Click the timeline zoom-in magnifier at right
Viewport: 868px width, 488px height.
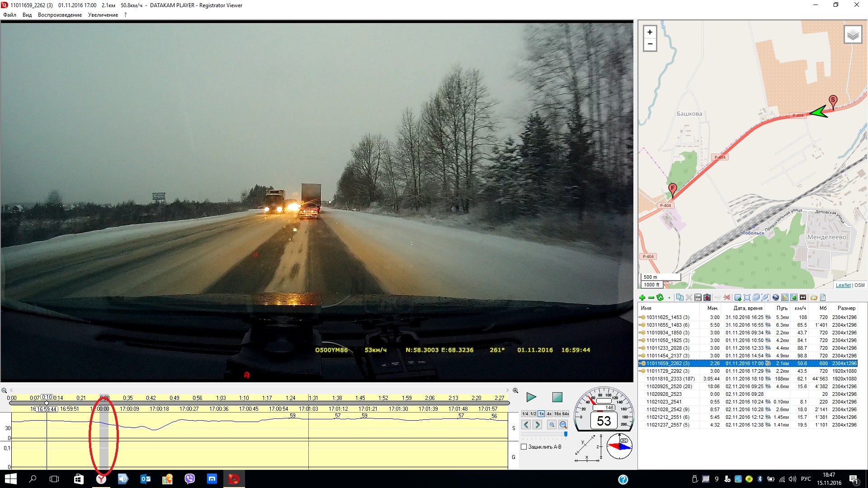point(515,390)
